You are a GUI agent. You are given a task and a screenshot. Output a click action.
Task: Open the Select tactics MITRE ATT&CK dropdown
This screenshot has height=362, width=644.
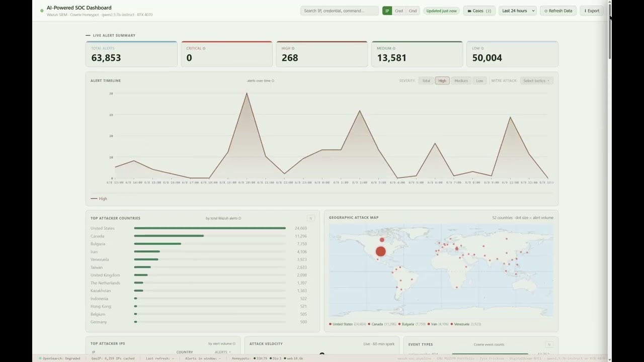[536, 80]
